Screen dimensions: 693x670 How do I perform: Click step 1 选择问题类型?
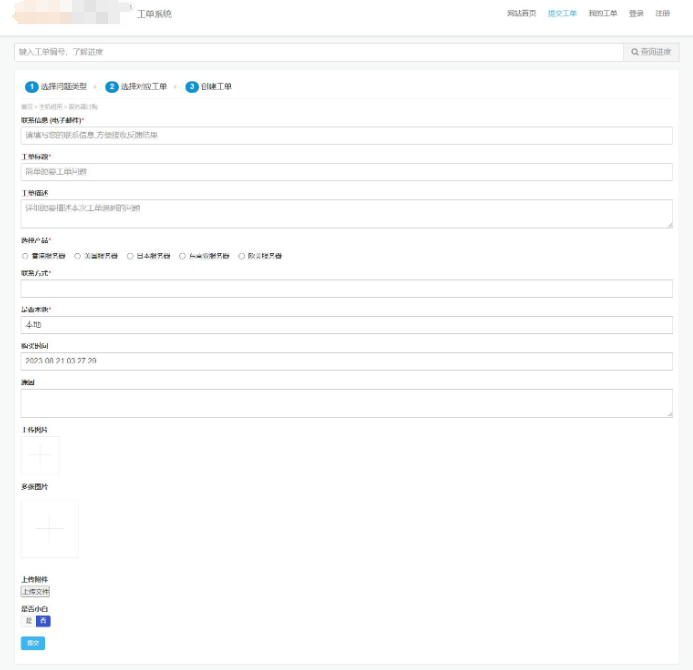point(56,87)
